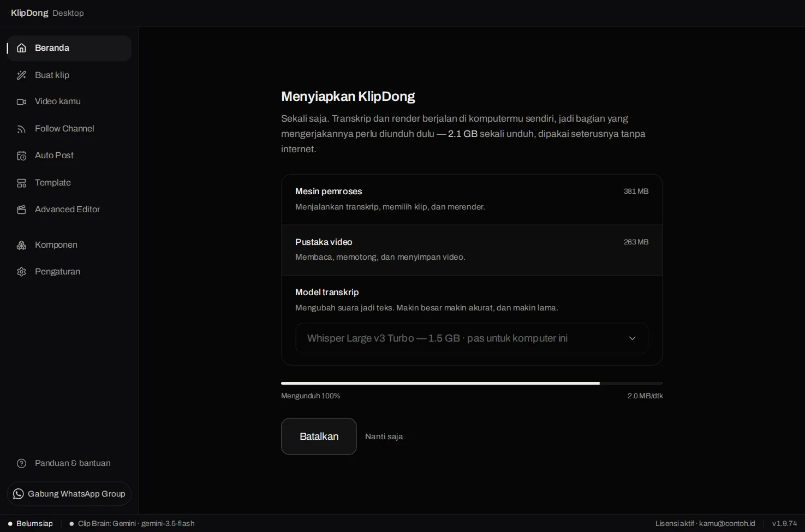Click the model dropdown chevron arrow
Screen dimensions: 805x532
[x=632, y=338]
